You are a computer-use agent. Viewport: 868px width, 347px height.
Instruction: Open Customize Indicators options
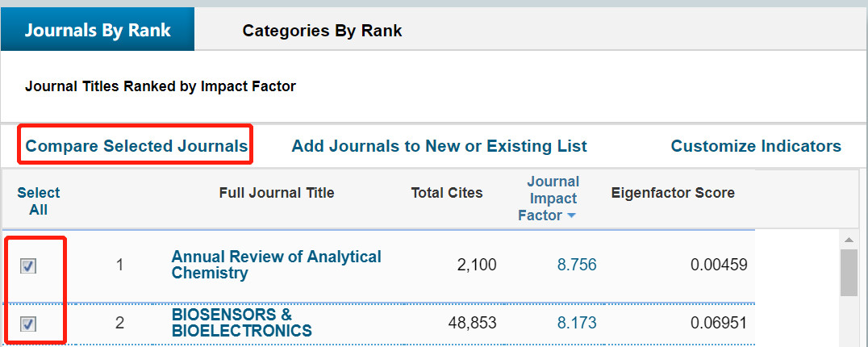pyautogui.click(x=756, y=146)
